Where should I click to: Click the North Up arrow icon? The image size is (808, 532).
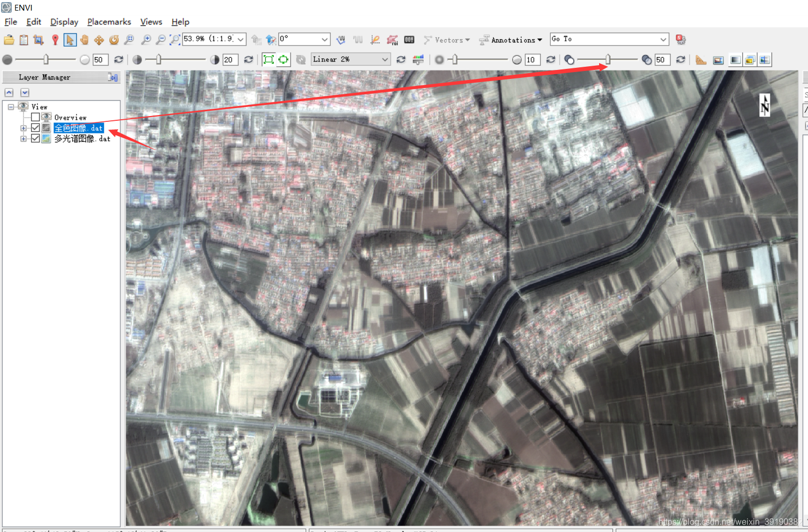pyautogui.click(x=271, y=40)
